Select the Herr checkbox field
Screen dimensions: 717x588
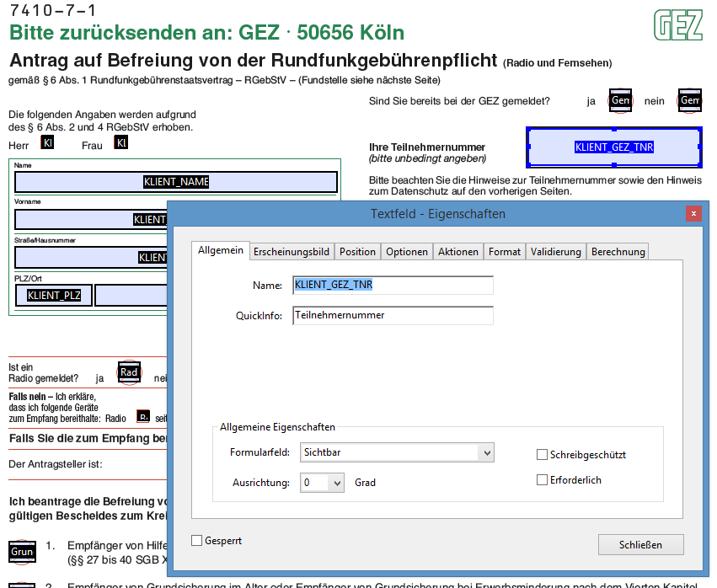[47, 142]
